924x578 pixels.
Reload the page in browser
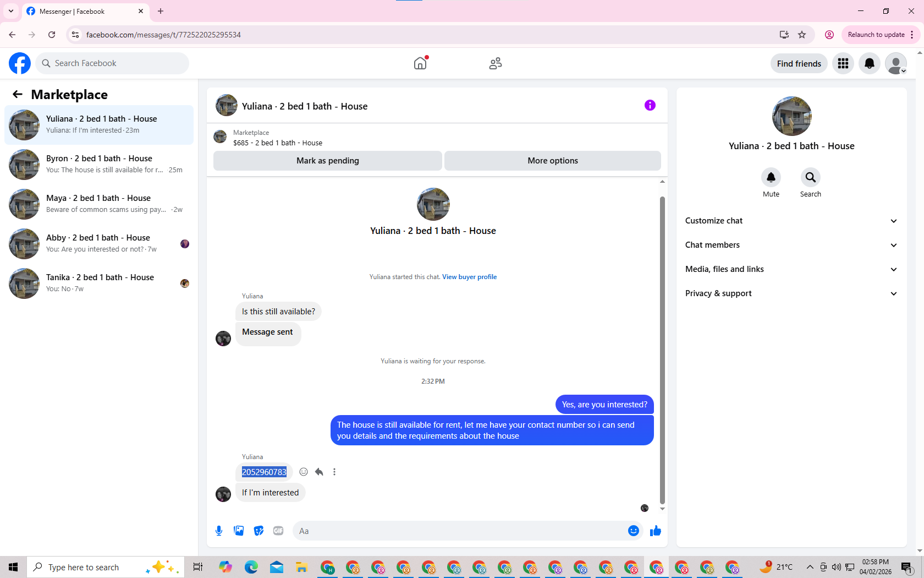[52, 35]
